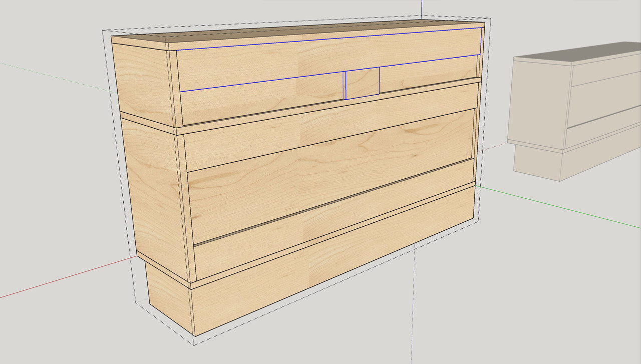The image size is (641, 364).
Task: Select the small center panel on top drawer
Action: pyautogui.click(x=363, y=83)
